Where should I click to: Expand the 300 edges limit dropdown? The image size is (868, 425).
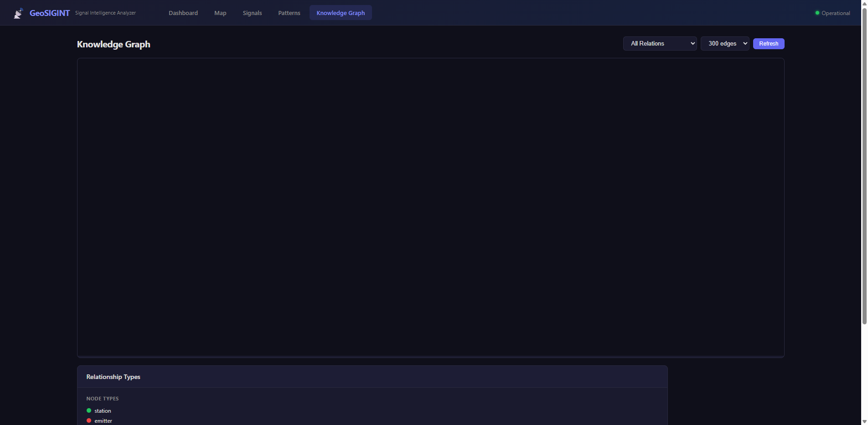click(x=724, y=44)
